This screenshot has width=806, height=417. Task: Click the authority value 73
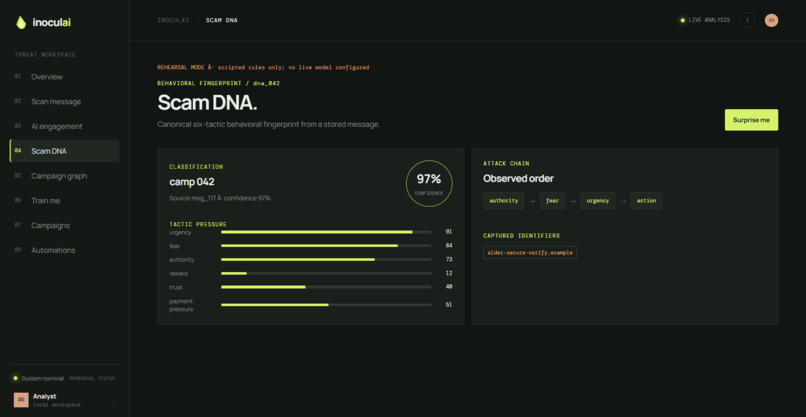pos(449,260)
